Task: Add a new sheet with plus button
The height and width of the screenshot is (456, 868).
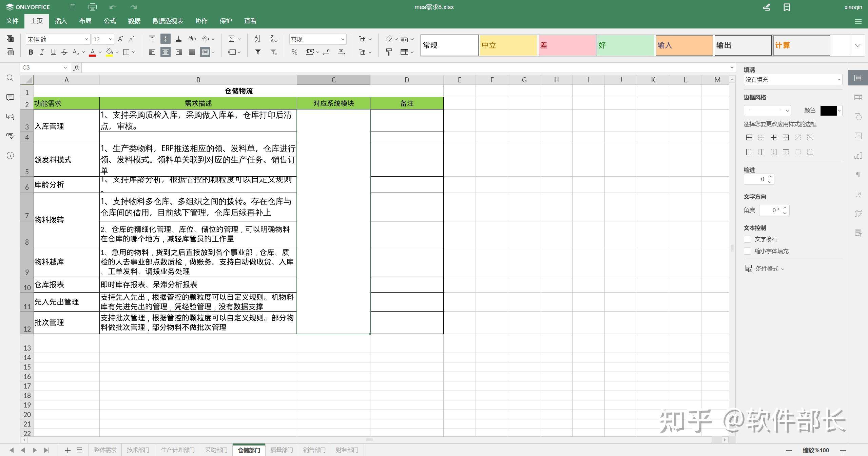Action: [x=67, y=450]
